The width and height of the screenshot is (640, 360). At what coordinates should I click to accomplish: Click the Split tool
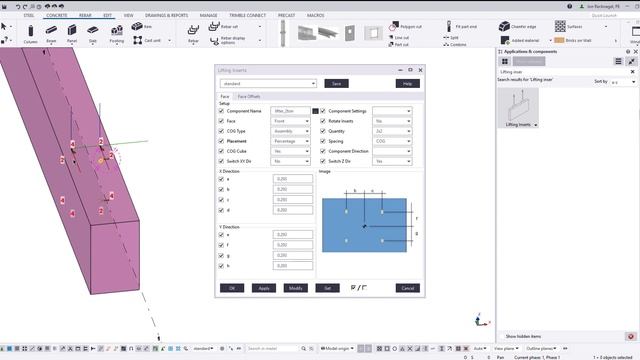[451, 37]
